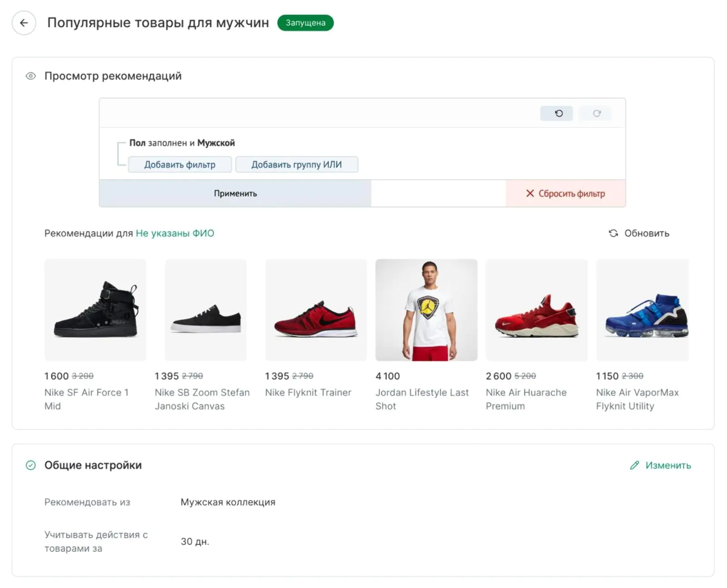The height and width of the screenshot is (588, 727).
Task: Open the Nike SF Air Force 1 Mid image
Action: [95, 310]
